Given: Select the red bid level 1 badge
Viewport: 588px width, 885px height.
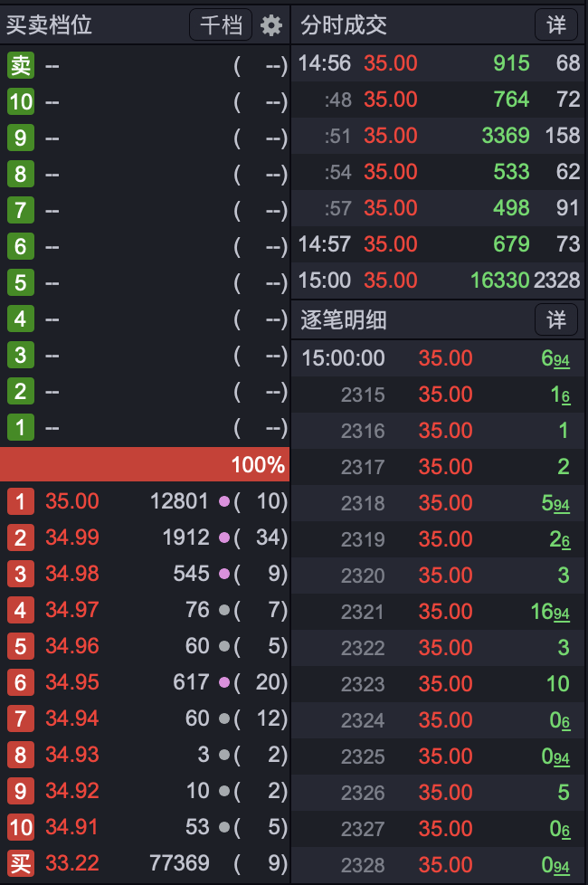Looking at the screenshot, I should [21, 501].
